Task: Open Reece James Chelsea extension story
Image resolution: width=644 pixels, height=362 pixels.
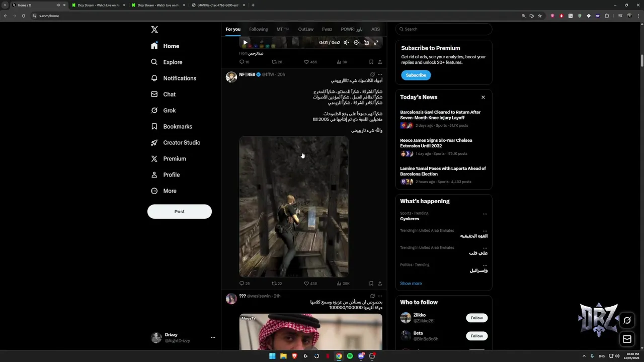Action: click(444, 148)
